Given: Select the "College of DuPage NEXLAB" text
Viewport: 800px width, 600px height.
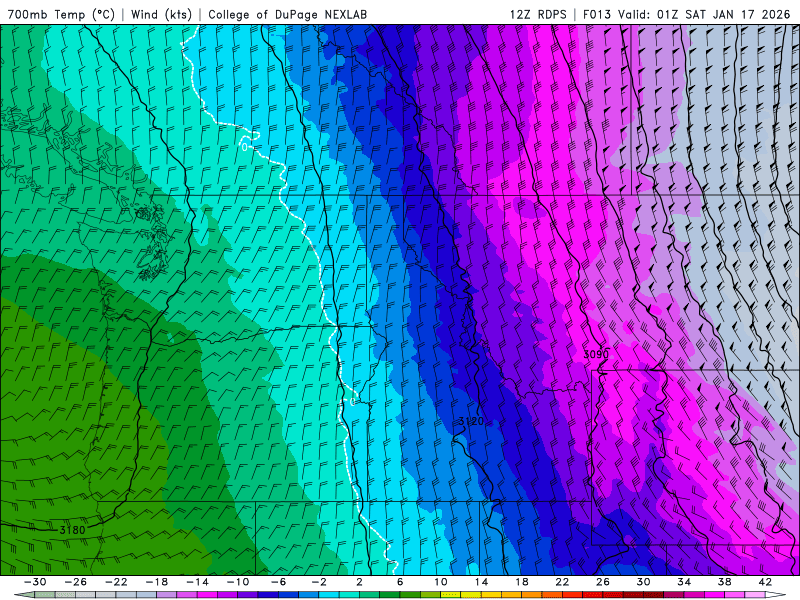Looking at the screenshot, I should (x=287, y=14).
